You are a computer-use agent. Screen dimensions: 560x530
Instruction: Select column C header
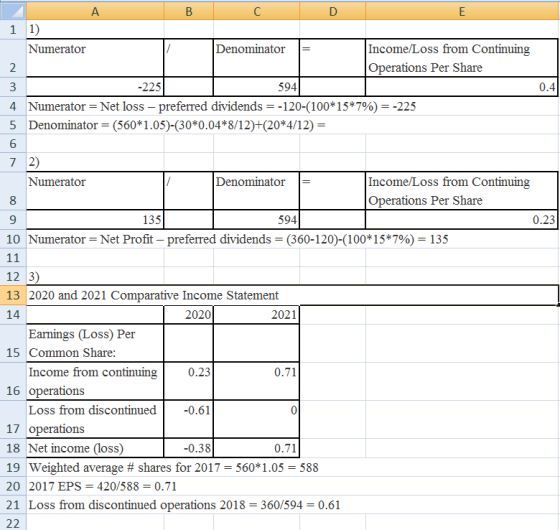[x=256, y=11]
